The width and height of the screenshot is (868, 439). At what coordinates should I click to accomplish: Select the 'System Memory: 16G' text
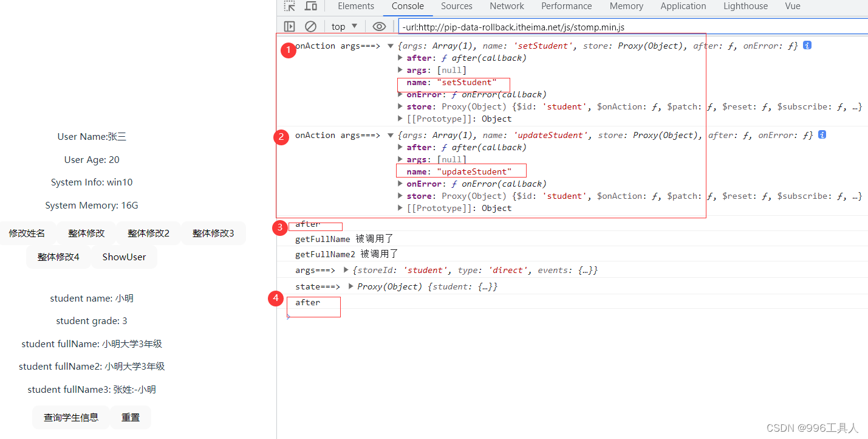92,206
